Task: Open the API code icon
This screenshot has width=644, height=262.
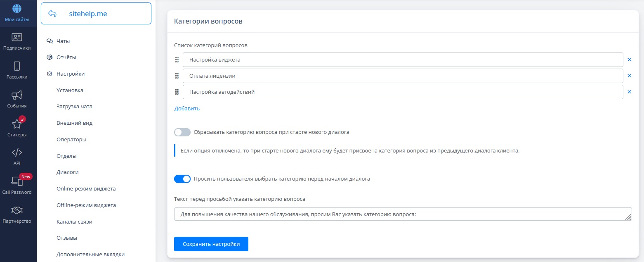Action: (x=17, y=152)
